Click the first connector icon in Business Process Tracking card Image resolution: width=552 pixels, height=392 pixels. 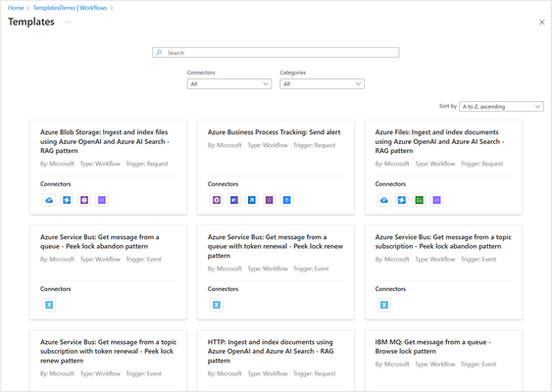217,200
